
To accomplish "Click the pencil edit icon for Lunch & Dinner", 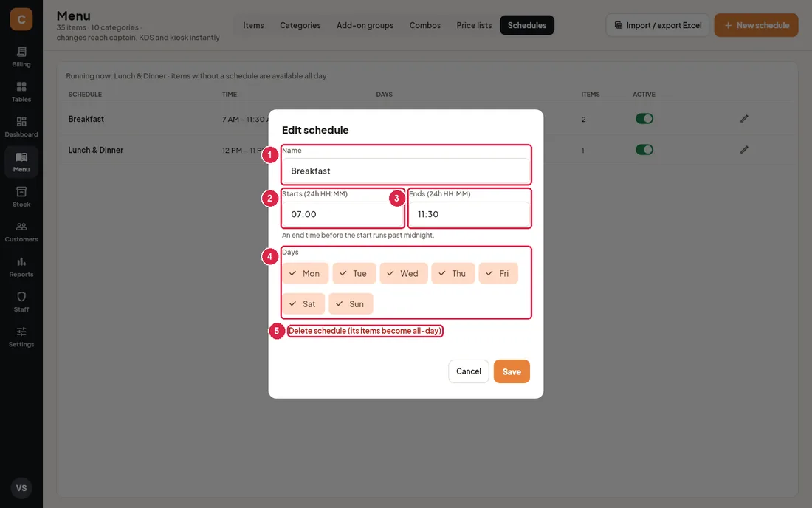I will click(744, 150).
